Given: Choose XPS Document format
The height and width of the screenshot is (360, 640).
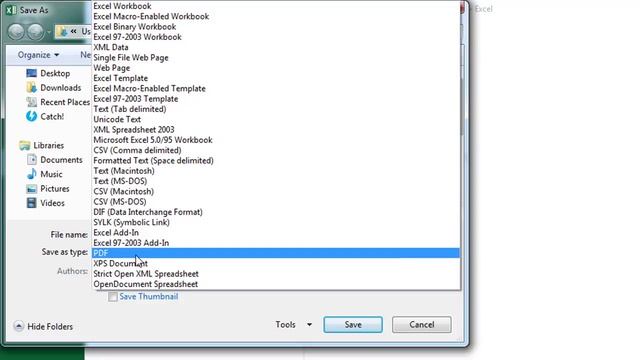Looking at the screenshot, I should pos(276,264).
